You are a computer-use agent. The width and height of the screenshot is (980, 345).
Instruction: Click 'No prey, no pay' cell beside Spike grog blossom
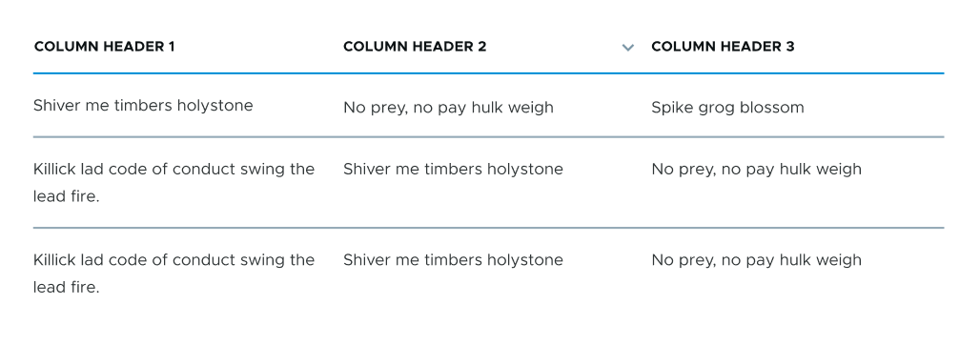(x=448, y=108)
